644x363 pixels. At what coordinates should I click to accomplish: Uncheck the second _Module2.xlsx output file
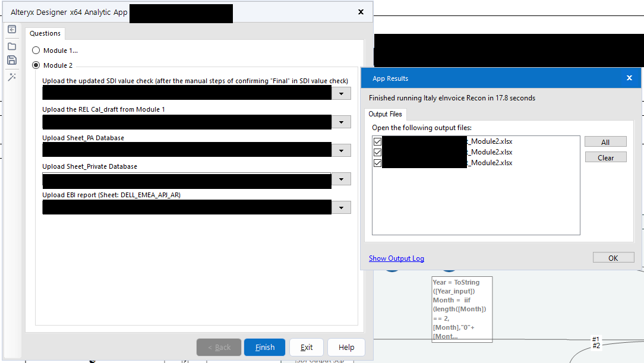click(x=377, y=151)
